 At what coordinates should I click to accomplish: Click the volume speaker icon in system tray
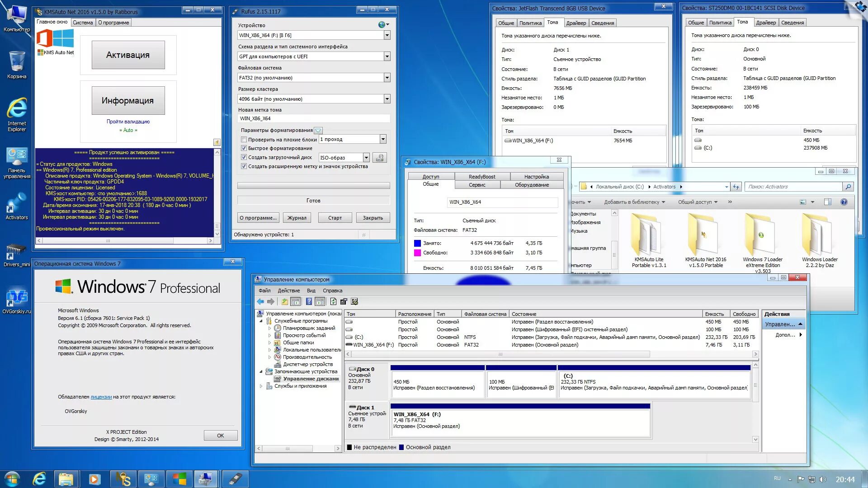[822, 479]
